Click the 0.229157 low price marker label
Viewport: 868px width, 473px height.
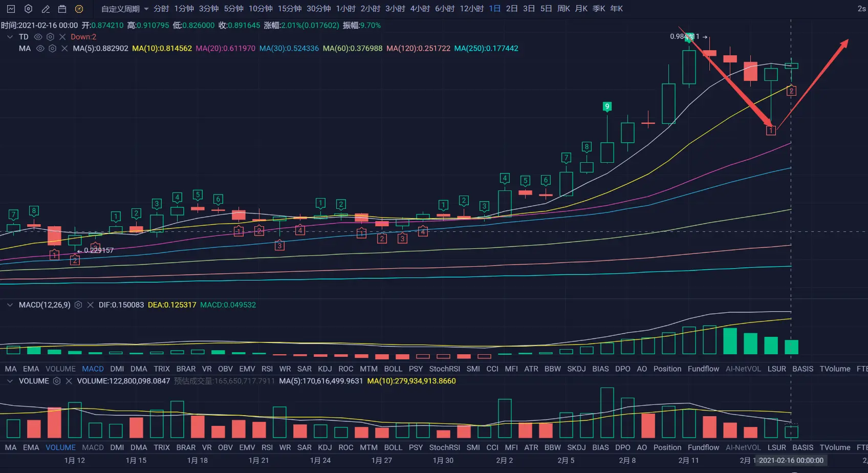pos(99,250)
